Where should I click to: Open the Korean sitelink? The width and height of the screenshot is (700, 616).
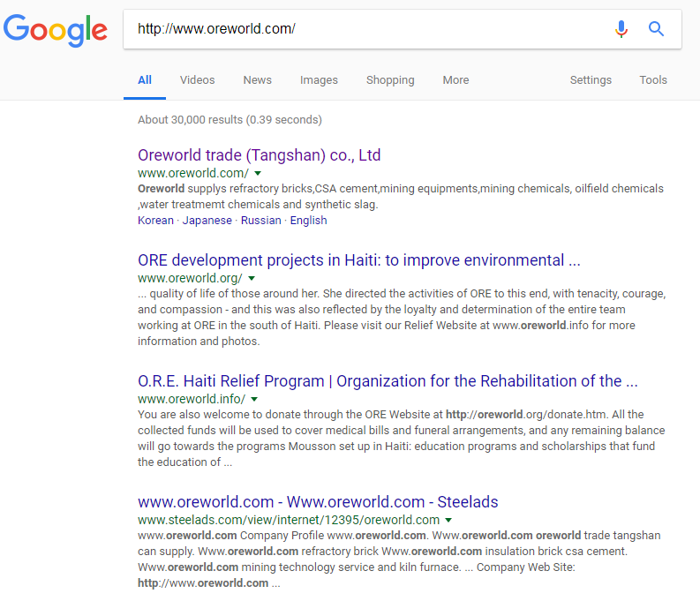[x=155, y=221]
